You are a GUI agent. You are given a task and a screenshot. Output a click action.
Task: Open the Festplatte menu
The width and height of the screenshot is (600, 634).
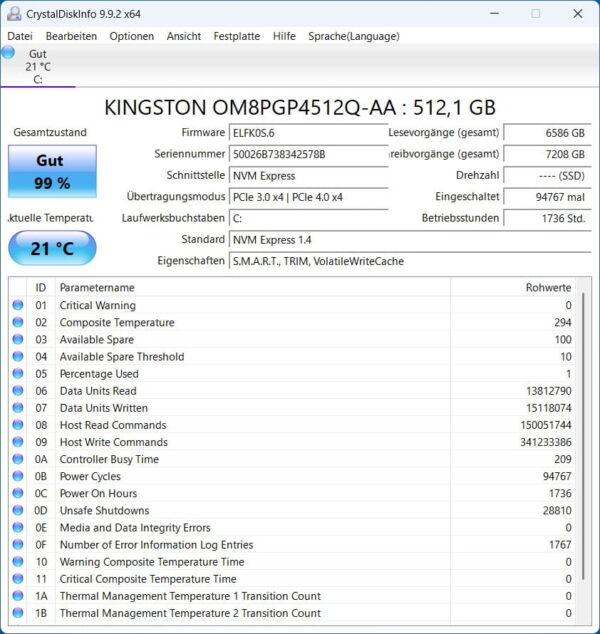237,36
